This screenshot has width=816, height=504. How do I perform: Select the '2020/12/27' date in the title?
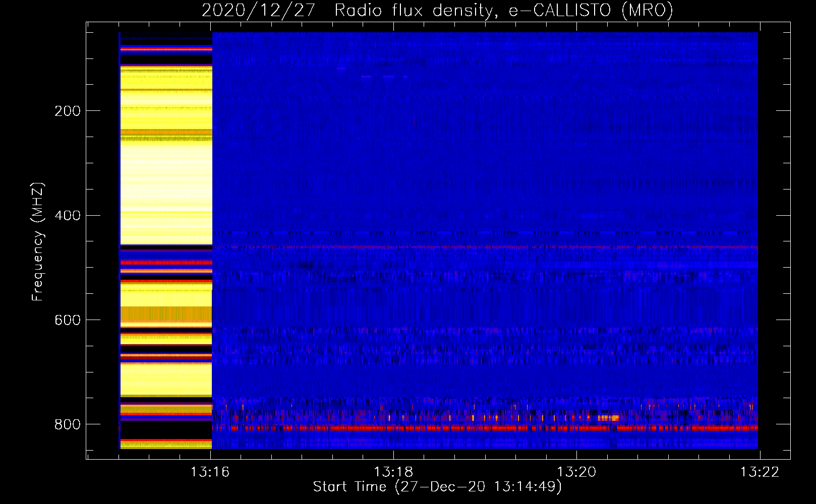tap(258, 11)
